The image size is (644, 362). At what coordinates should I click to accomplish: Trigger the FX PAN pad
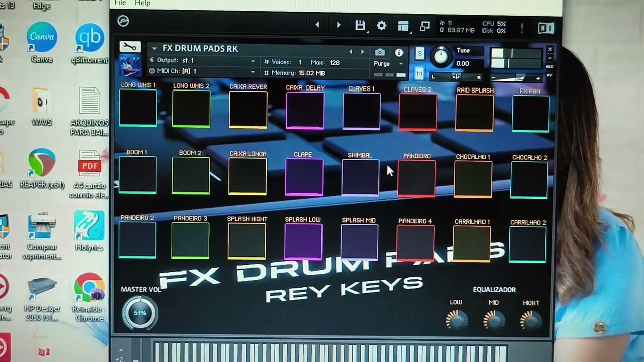(531, 114)
